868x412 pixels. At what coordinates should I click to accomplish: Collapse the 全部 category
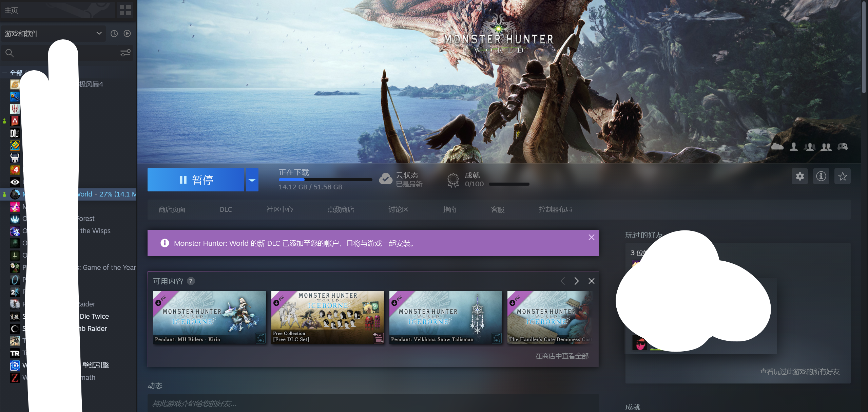click(x=5, y=73)
